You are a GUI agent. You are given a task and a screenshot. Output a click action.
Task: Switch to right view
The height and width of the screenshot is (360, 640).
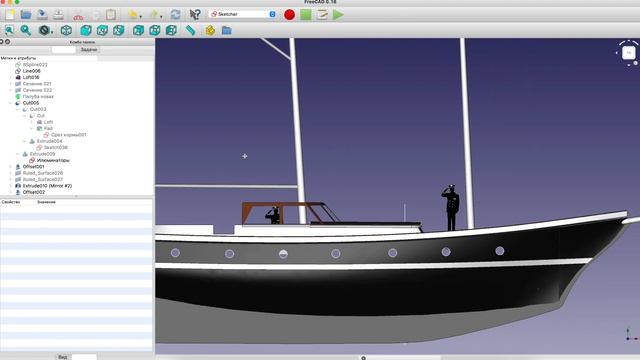pyautogui.click(x=118, y=30)
